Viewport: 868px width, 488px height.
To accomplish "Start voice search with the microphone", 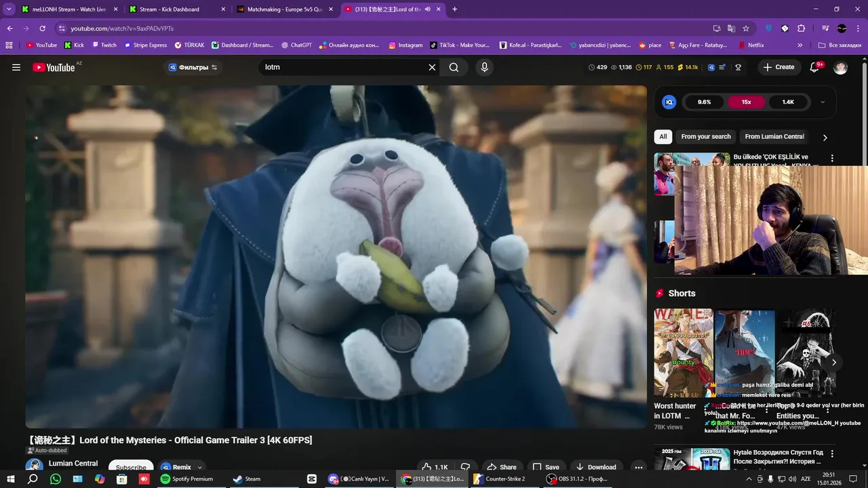I will click(484, 67).
